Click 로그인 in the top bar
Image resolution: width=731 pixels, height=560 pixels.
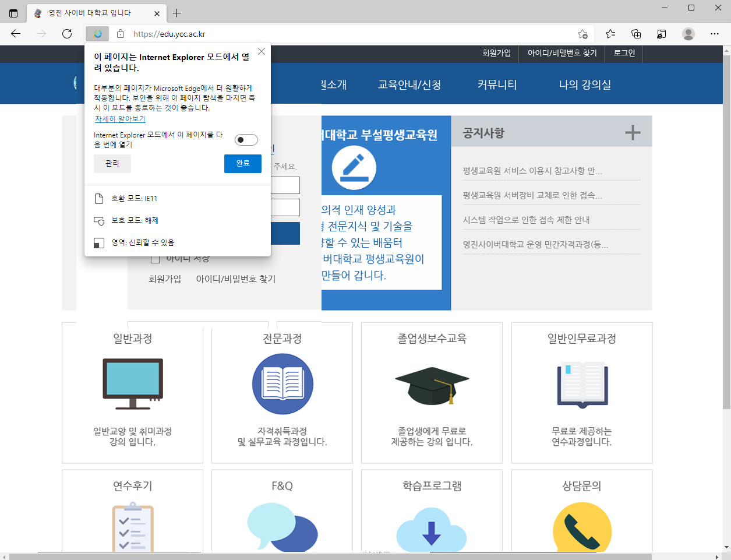pos(624,53)
